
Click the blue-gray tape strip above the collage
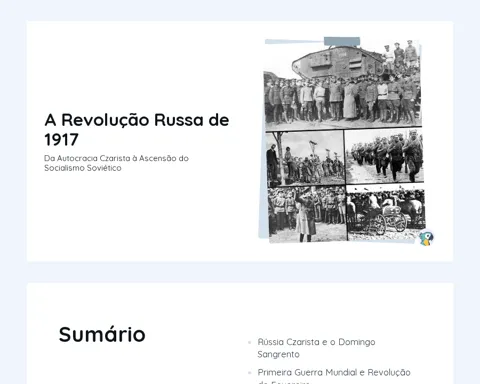click(342, 41)
